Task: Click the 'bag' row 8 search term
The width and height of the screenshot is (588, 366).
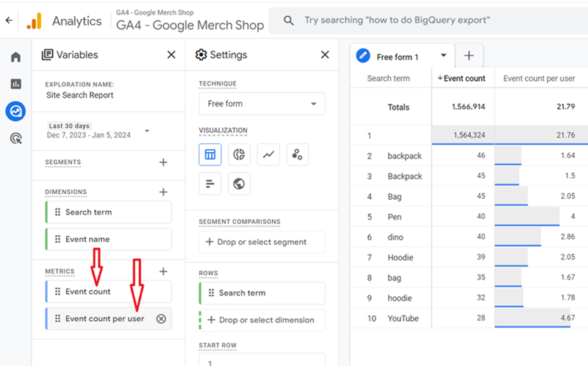Action: [x=394, y=278]
